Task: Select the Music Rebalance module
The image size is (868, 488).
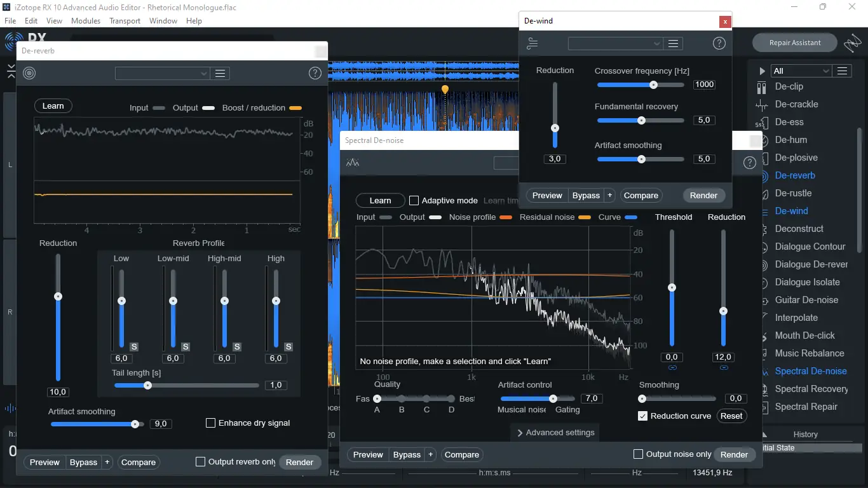Action: pyautogui.click(x=809, y=353)
